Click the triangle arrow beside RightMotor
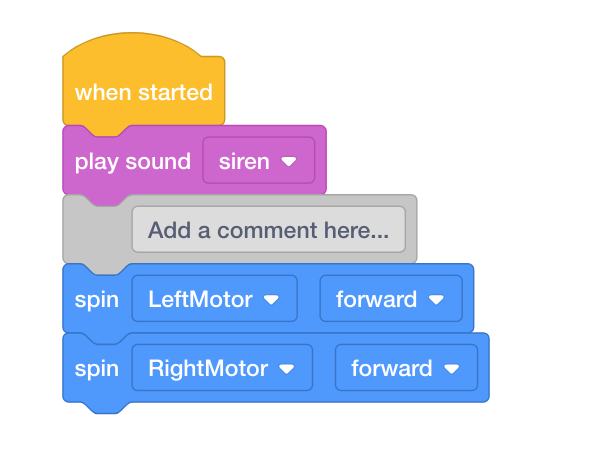 [x=286, y=369]
